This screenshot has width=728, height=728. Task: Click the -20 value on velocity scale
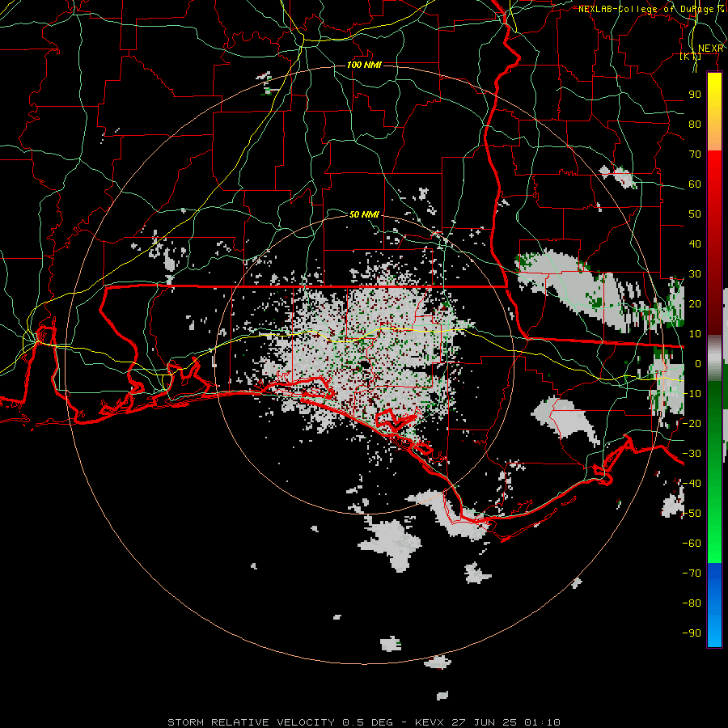click(x=692, y=423)
